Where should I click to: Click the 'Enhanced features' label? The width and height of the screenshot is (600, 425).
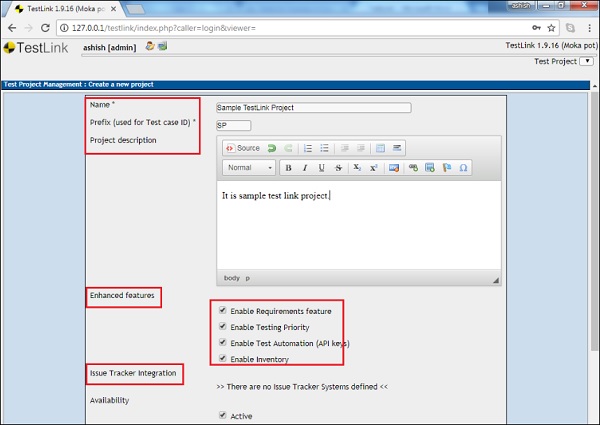click(x=122, y=295)
